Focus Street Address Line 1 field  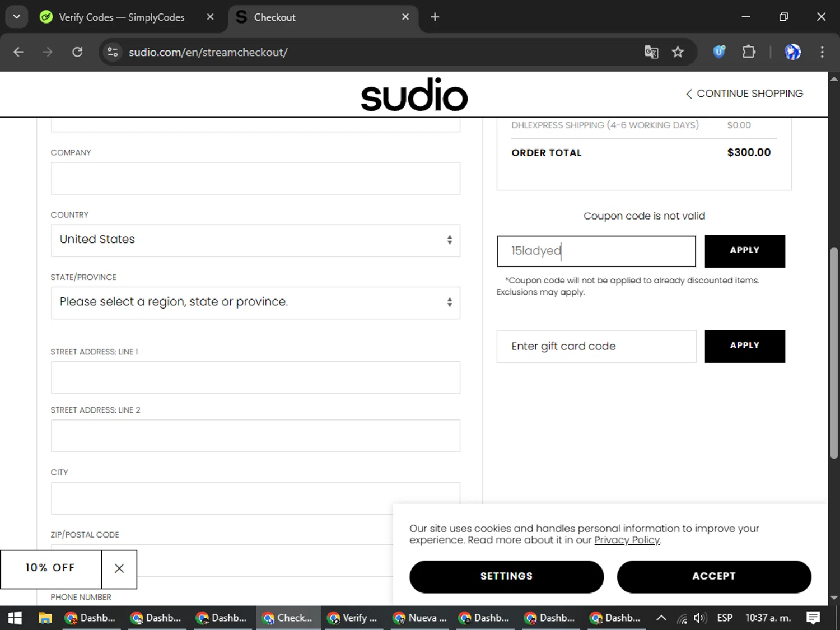click(x=255, y=377)
